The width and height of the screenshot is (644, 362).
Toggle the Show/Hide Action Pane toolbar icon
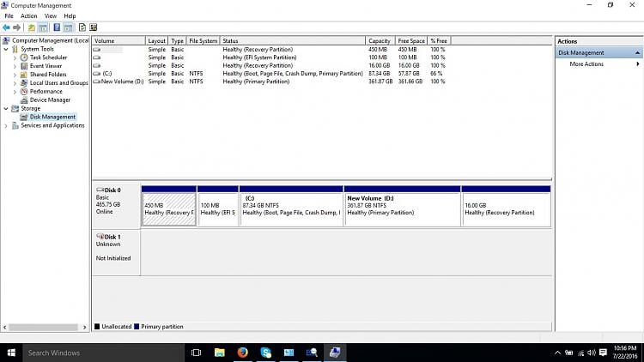pos(68,27)
